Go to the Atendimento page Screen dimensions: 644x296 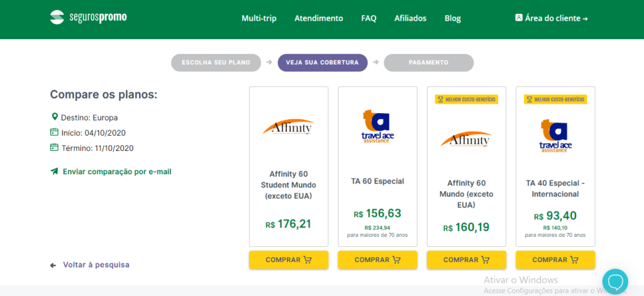(x=319, y=18)
